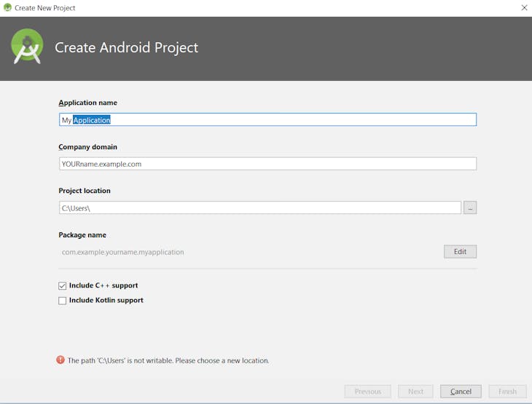Cancel project creation
Image resolution: width=532 pixels, height=404 pixels.
pos(461,392)
